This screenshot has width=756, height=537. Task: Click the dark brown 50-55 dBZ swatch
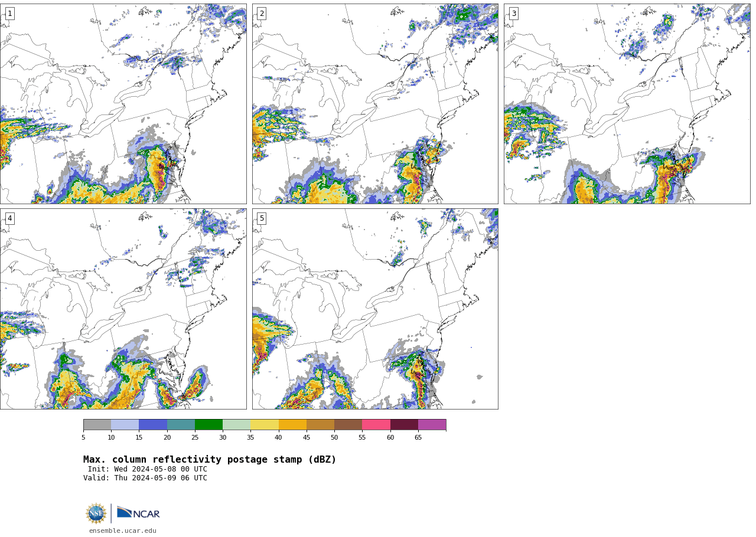click(x=348, y=425)
